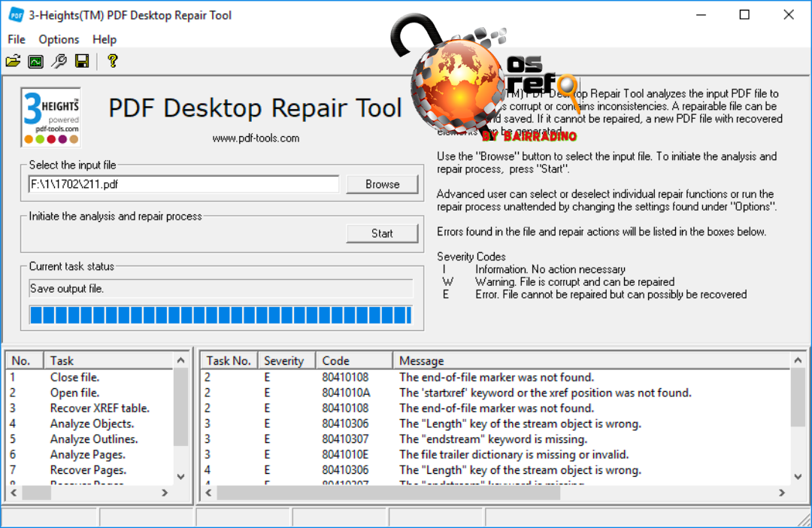Open help via the question mark icon
The image size is (812, 528).
112,62
